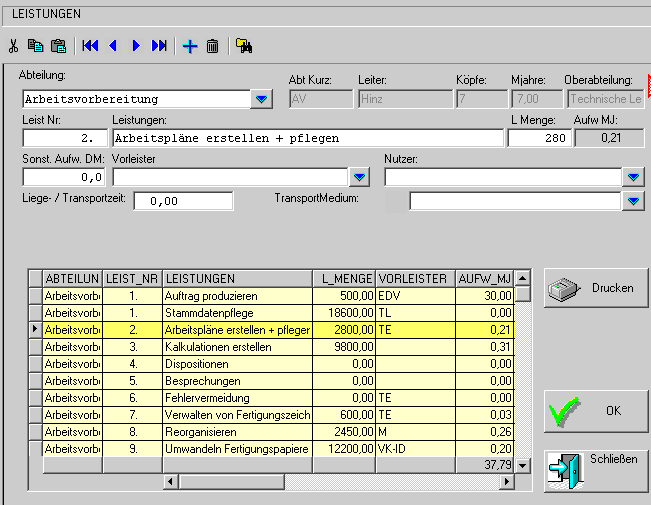Cut the selection with the scissors icon
Viewport: 651px width, 505px height.
pyautogui.click(x=13, y=46)
